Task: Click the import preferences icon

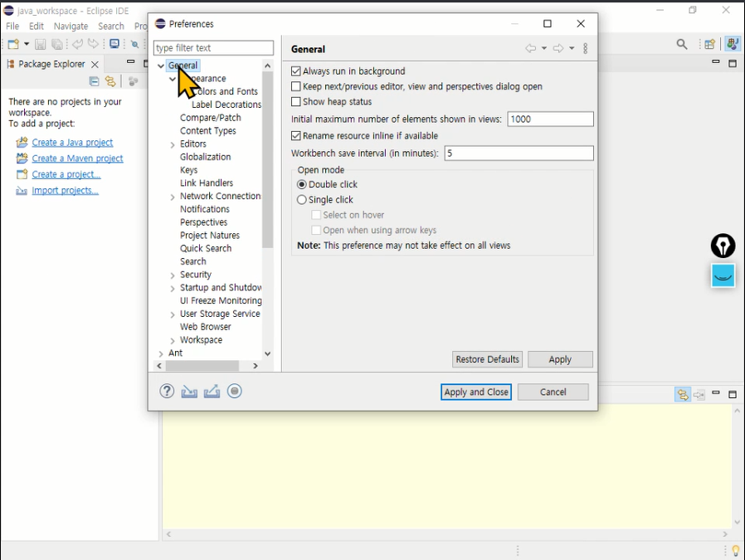Action: point(189,391)
